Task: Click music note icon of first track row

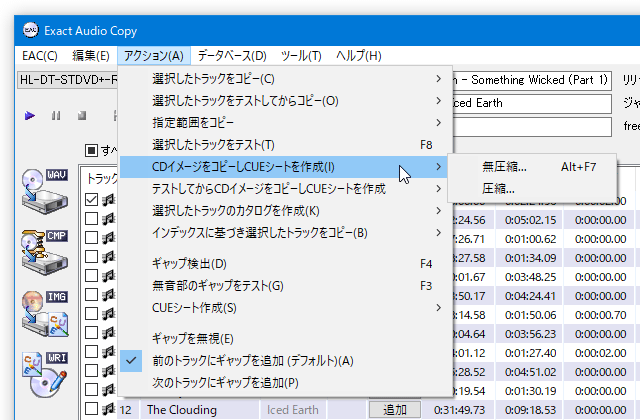Action: click(108, 200)
